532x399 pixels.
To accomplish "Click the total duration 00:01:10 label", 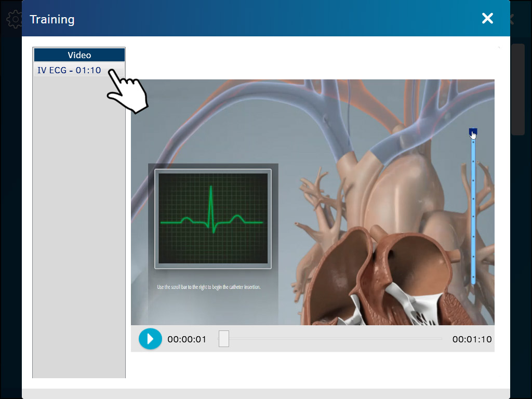I will tap(472, 339).
